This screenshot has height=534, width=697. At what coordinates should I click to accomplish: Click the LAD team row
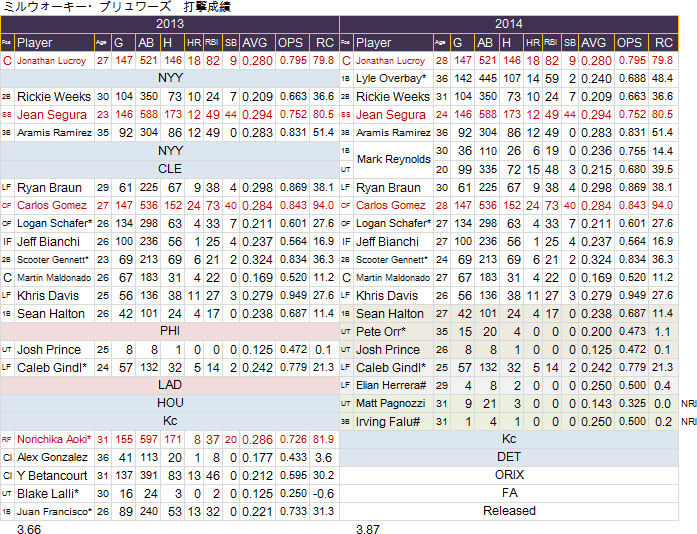170,385
